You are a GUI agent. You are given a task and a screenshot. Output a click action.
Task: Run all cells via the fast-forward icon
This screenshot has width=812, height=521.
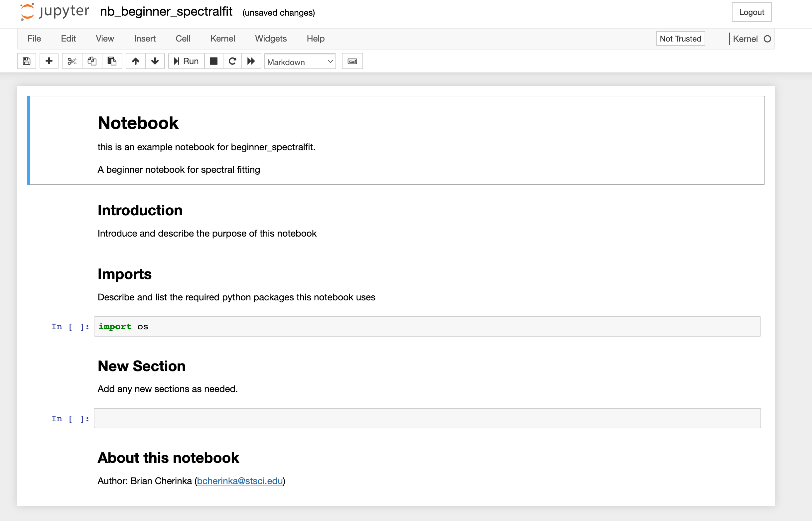(251, 61)
